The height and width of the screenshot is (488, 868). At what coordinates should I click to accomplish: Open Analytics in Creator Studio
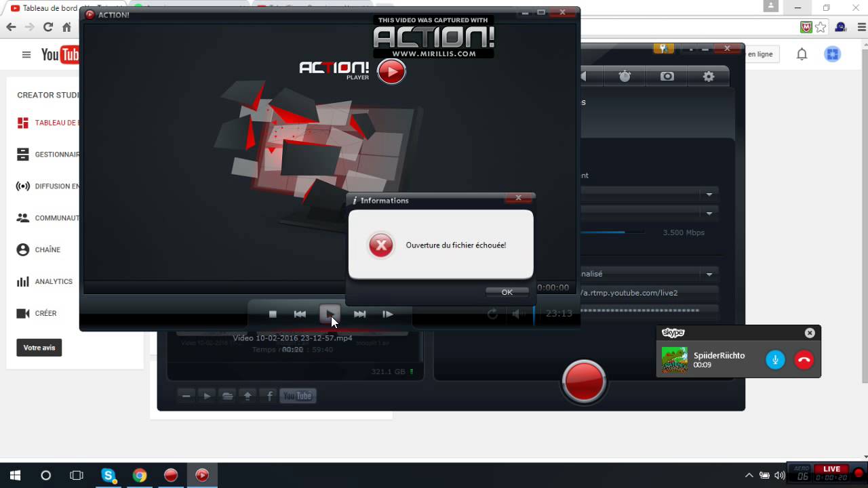click(x=45, y=281)
